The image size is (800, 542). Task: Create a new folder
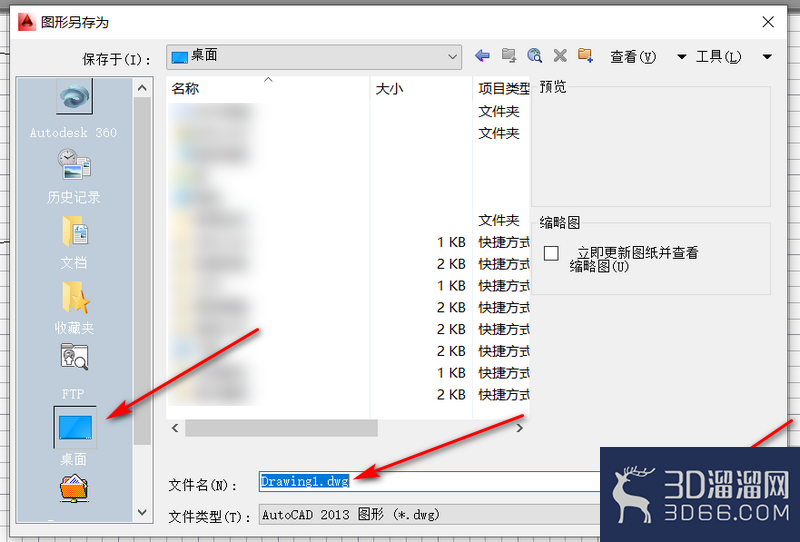(585, 55)
